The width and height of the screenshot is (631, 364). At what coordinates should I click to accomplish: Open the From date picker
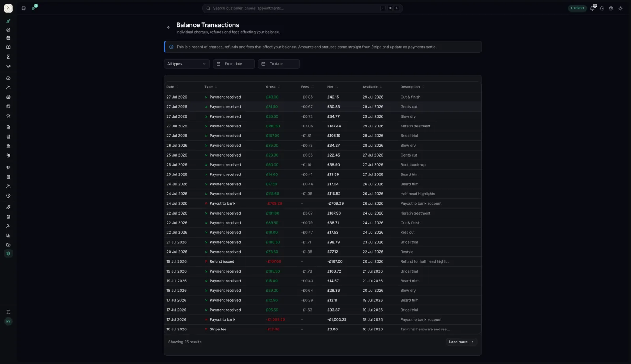[234, 64]
